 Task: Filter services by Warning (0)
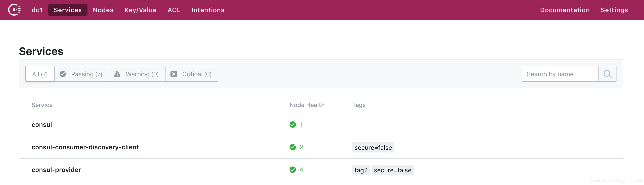click(137, 74)
